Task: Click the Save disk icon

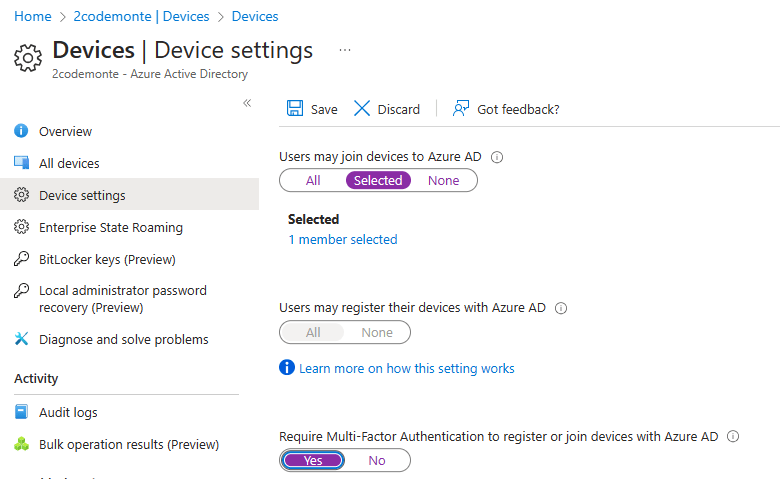Action: [x=296, y=109]
